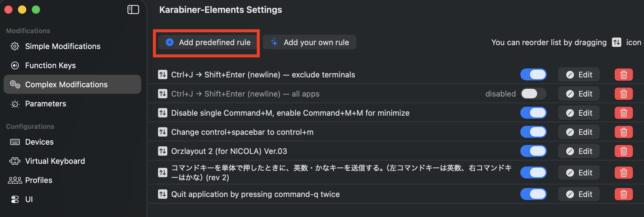Click reorder handle icon for Change control+spacebar rule
Screen dimensions: 644x217
[162, 132]
